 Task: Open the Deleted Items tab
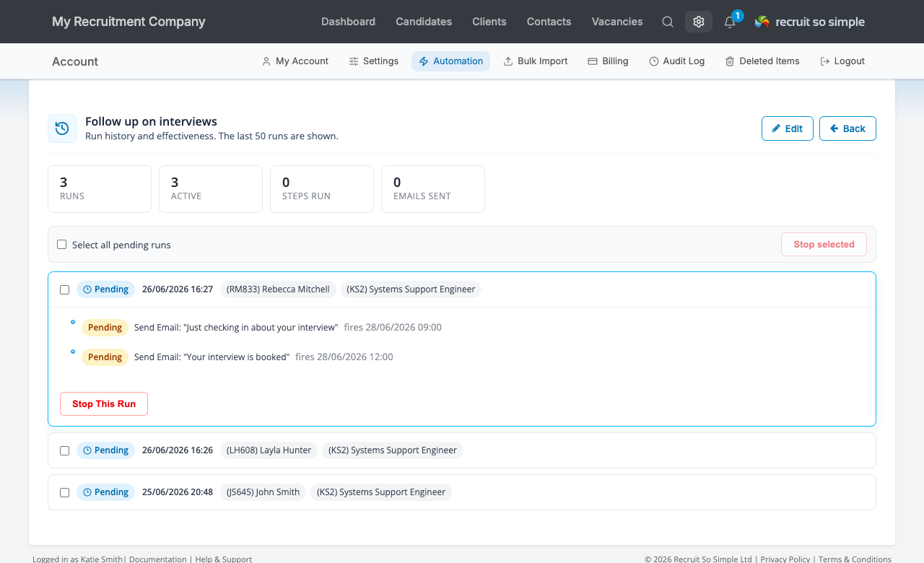click(x=762, y=61)
